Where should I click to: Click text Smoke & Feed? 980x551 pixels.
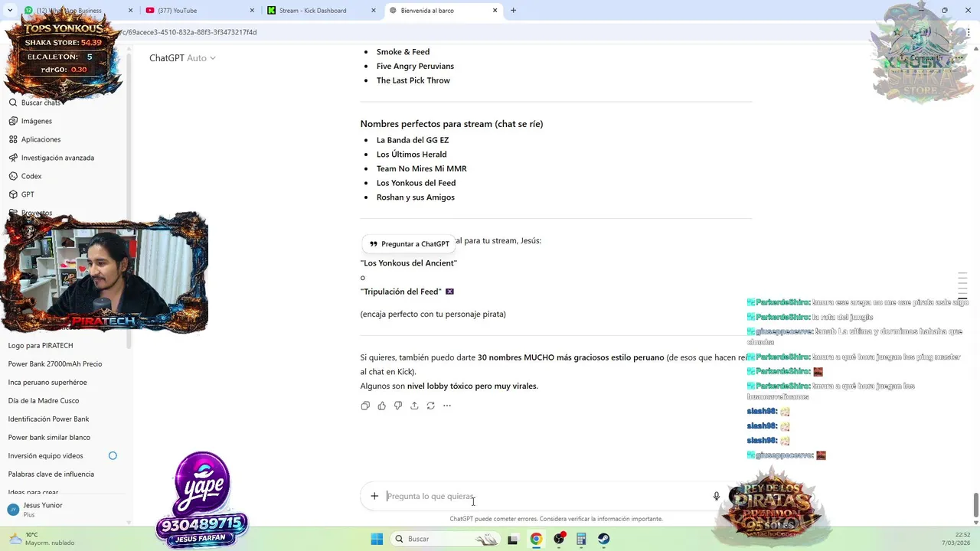click(403, 52)
